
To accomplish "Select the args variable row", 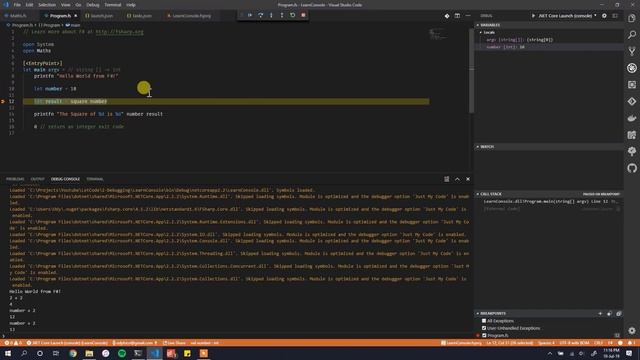I will tap(549, 40).
